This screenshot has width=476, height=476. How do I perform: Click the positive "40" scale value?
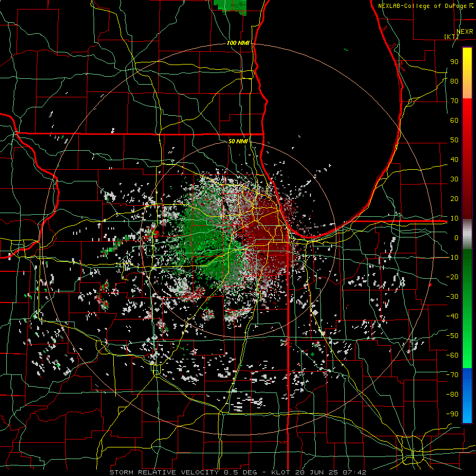pyautogui.click(x=454, y=159)
